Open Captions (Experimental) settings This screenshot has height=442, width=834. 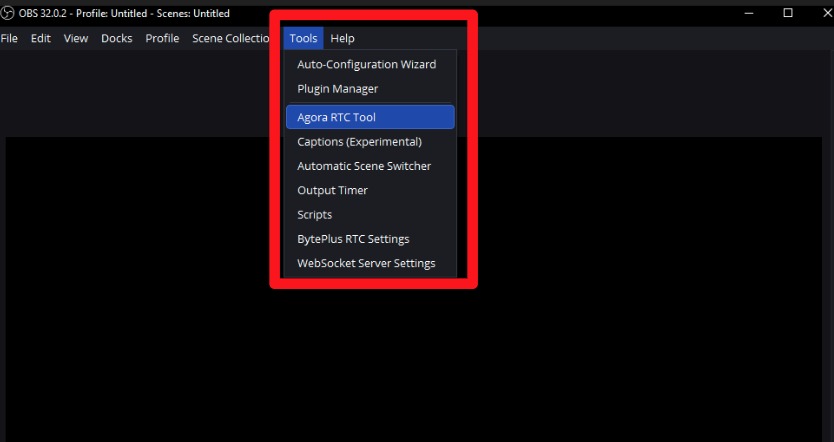370,142
